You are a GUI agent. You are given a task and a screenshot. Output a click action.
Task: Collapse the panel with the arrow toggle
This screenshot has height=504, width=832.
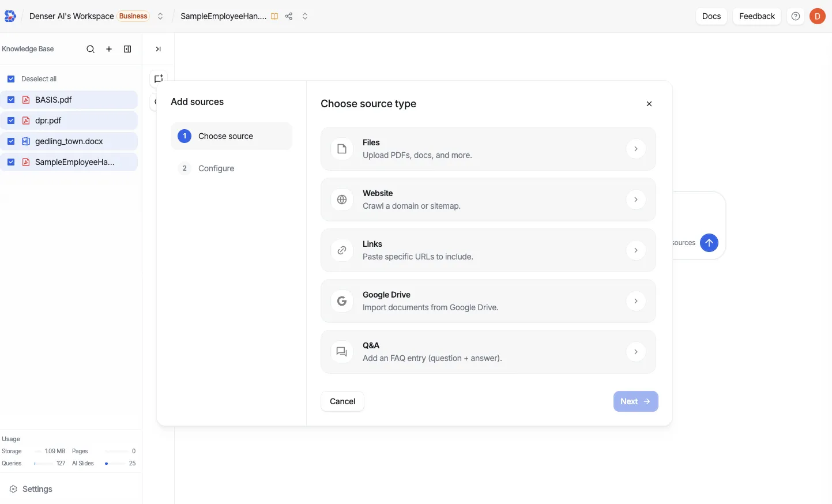tap(158, 49)
